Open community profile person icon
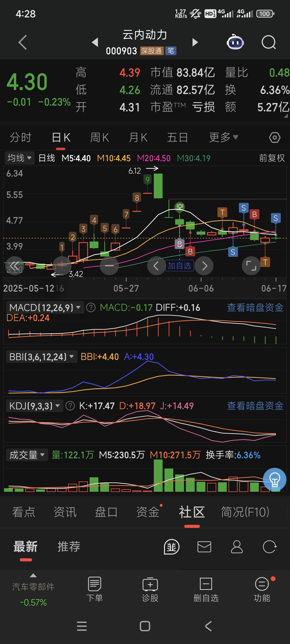The height and width of the screenshot is (644, 290). pos(237,547)
